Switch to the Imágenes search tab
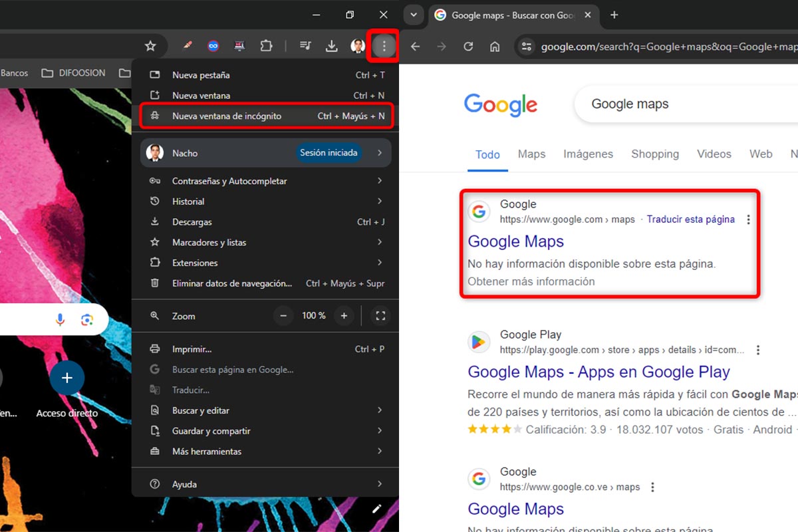The height and width of the screenshot is (532, 798). 588,154
